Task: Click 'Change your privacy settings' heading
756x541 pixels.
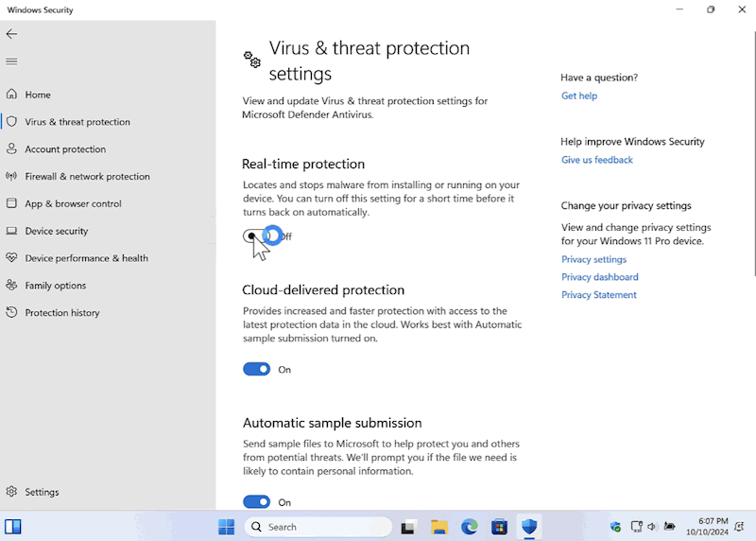Action: pyautogui.click(x=626, y=205)
